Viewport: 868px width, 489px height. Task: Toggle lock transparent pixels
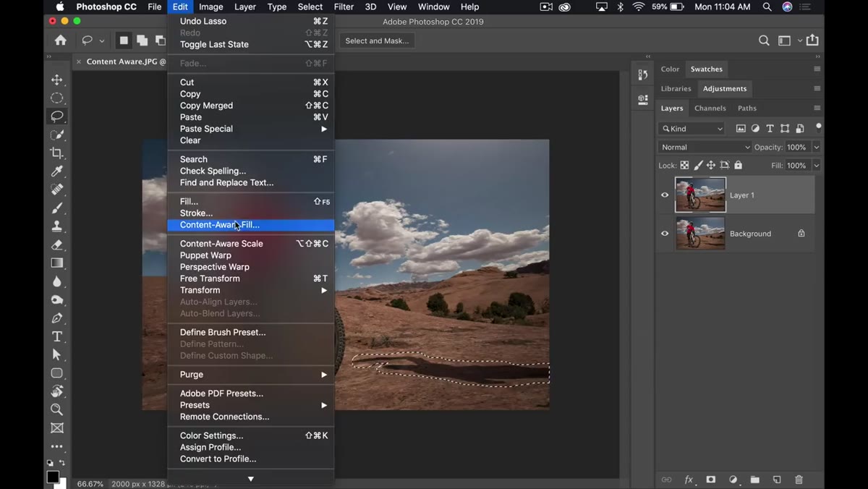point(684,166)
